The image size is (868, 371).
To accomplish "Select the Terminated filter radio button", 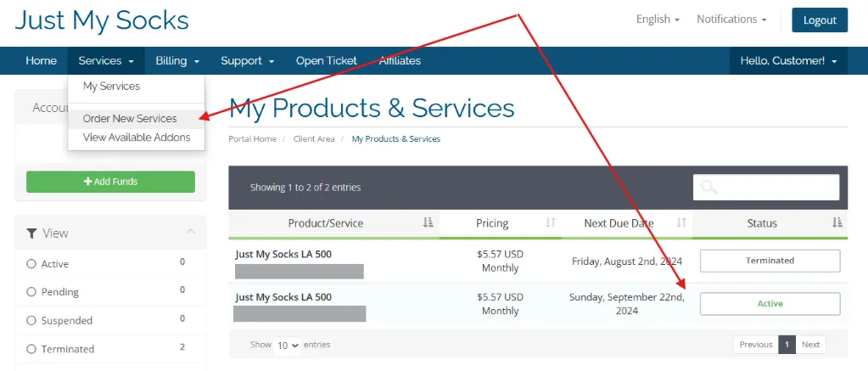I will [x=31, y=349].
